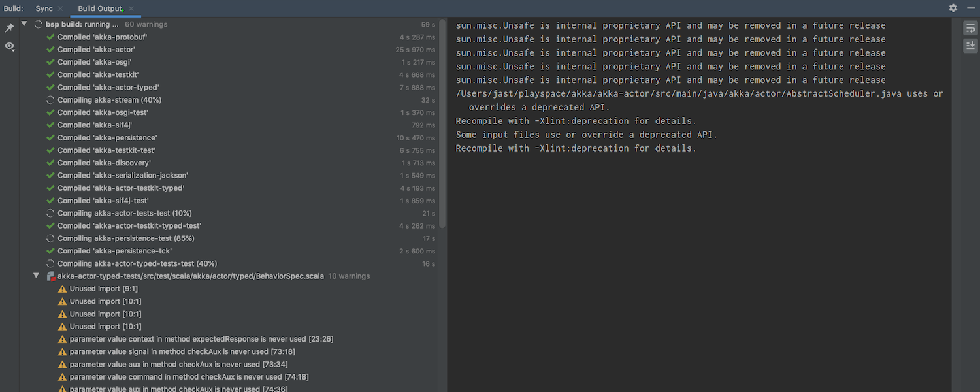Viewport: 980px width, 392px height.
Task: Switch to the Build Output tab
Action: [x=100, y=8]
